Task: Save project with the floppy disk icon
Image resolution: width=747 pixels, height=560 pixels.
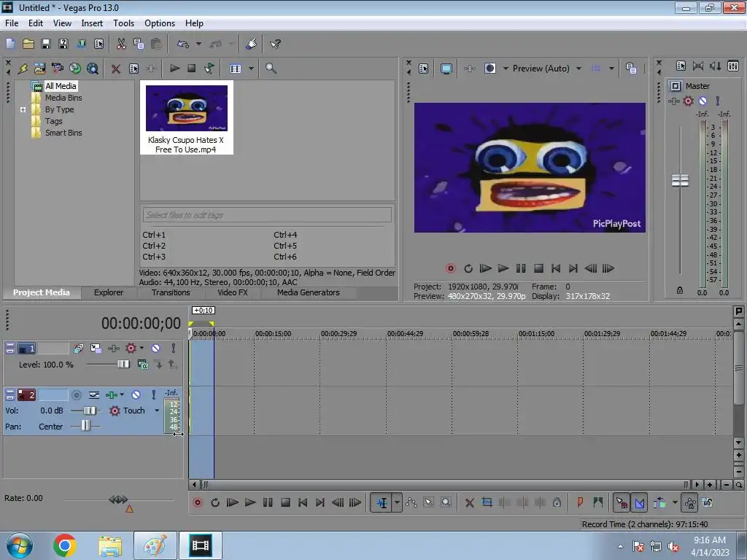Action: 46,44
